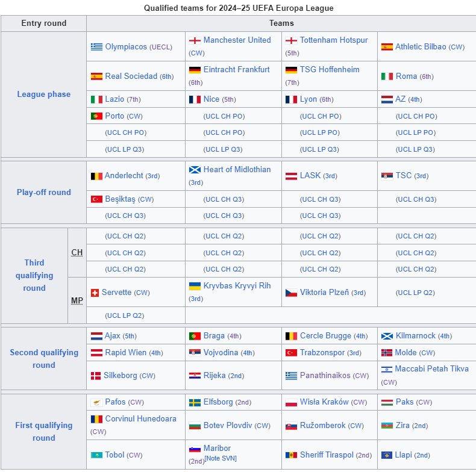Click the Scottish flag beside Heart of Midlothian

pyautogui.click(x=195, y=170)
